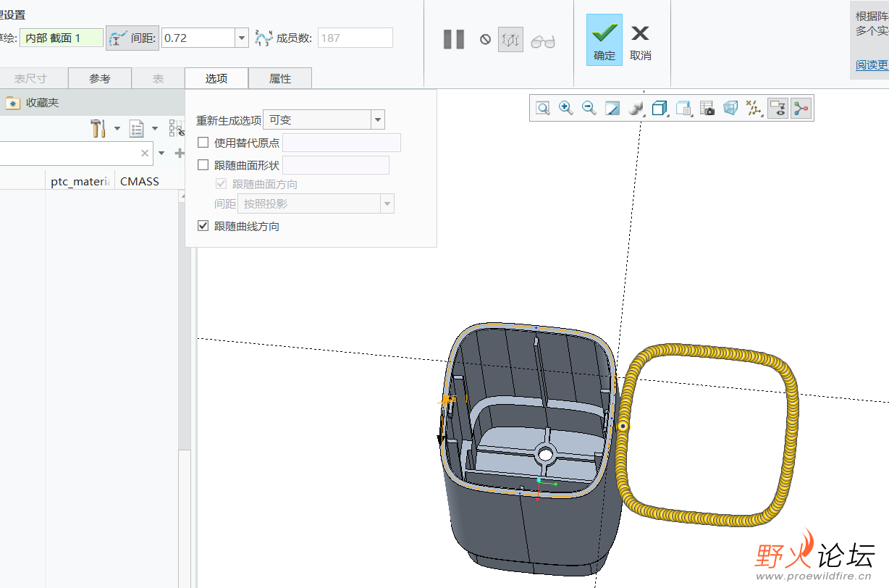Open the 属性 tab
The image size is (889, 588).
[280, 78]
